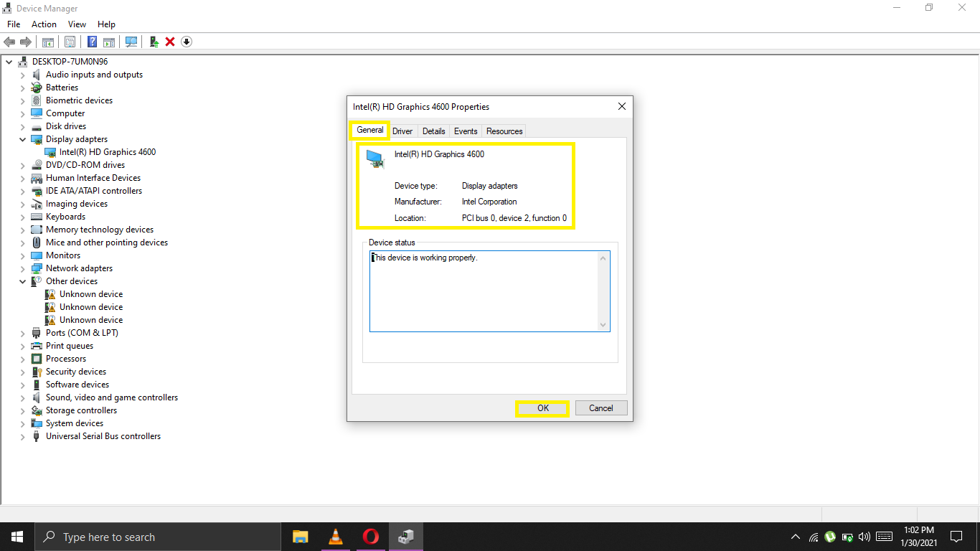The height and width of the screenshot is (551, 980).
Task: Click the Forward arrow toolbar icon
Action: [x=26, y=42]
